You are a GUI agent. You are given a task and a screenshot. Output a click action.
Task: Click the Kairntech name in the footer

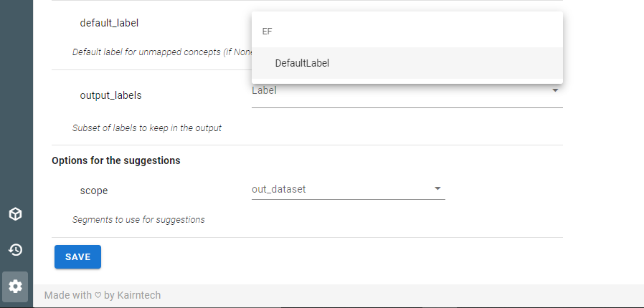pos(139,295)
